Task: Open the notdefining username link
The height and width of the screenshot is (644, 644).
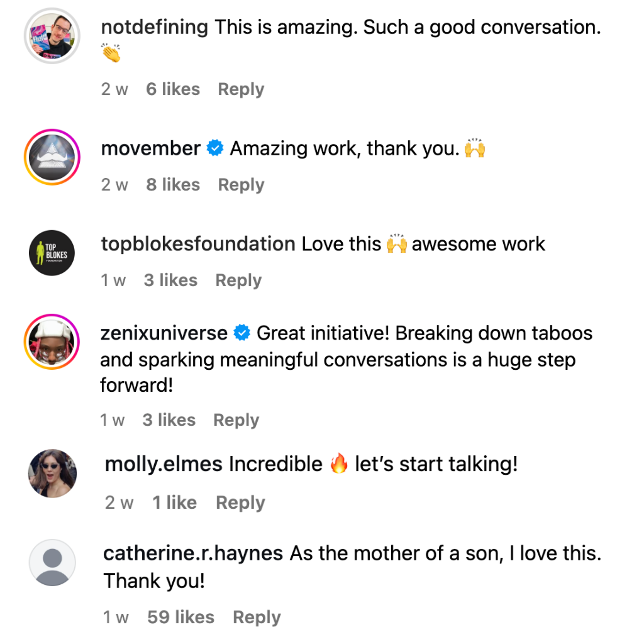Action: (x=155, y=27)
